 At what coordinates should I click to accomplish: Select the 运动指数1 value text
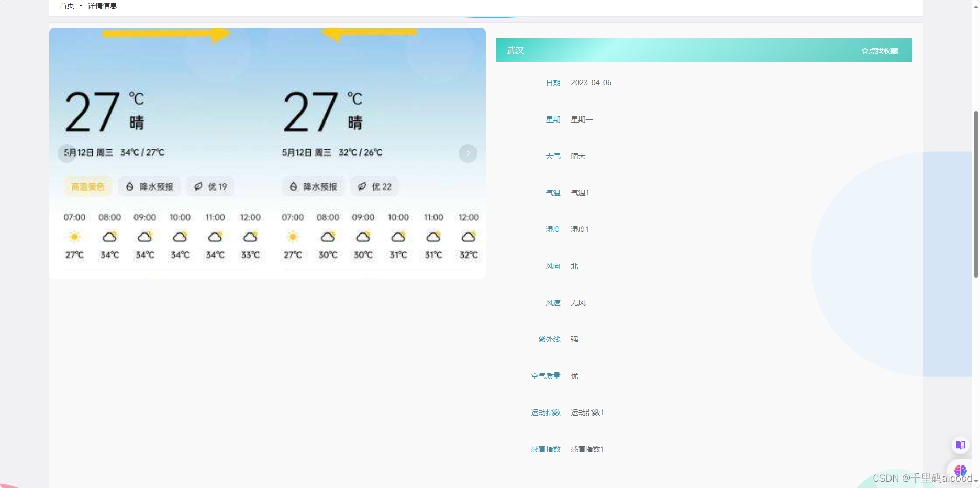[x=587, y=413]
